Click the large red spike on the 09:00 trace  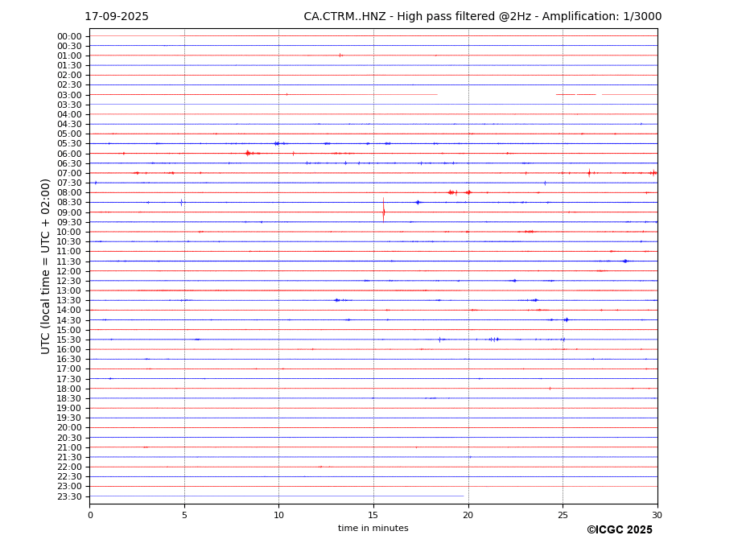click(x=384, y=210)
